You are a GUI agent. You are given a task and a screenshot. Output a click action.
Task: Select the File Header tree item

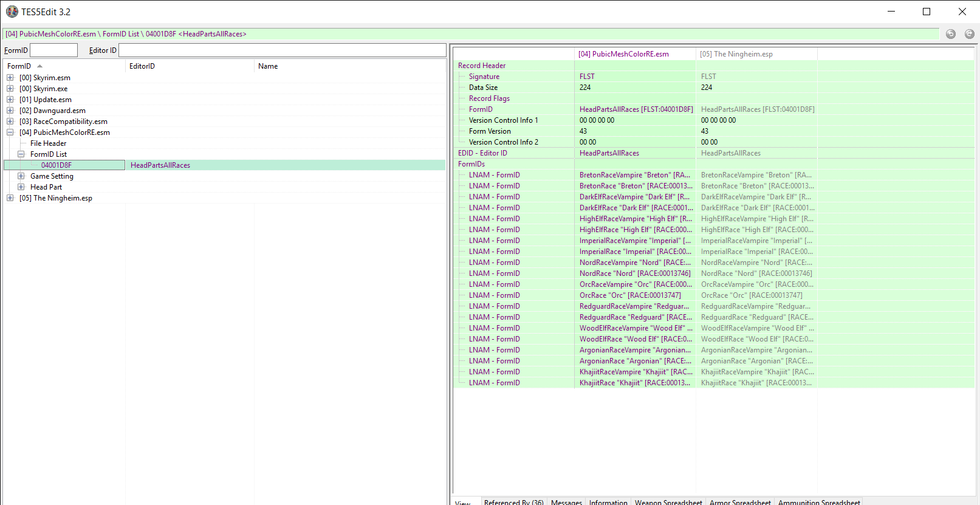[48, 143]
